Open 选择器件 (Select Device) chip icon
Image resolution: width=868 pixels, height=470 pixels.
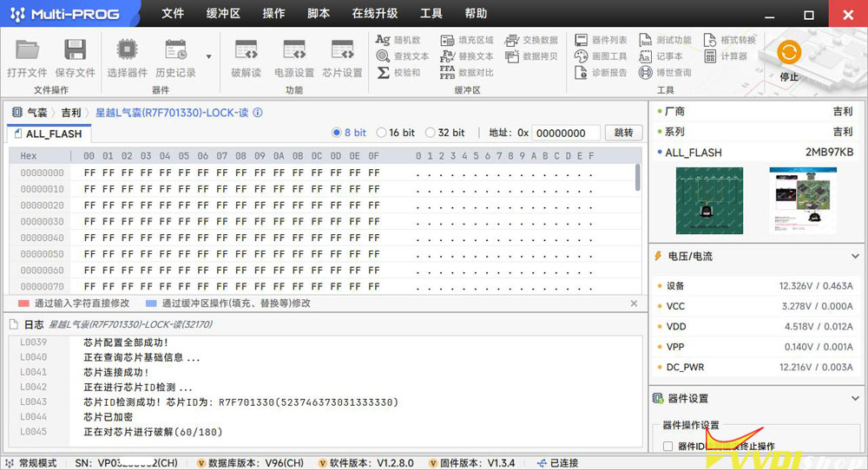tap(127, 50)
